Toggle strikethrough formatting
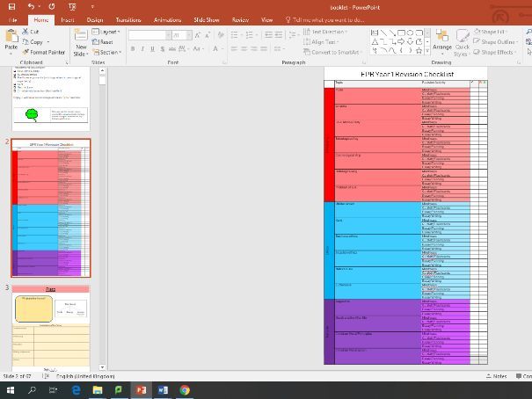The image size is (532, 399). 172,49
